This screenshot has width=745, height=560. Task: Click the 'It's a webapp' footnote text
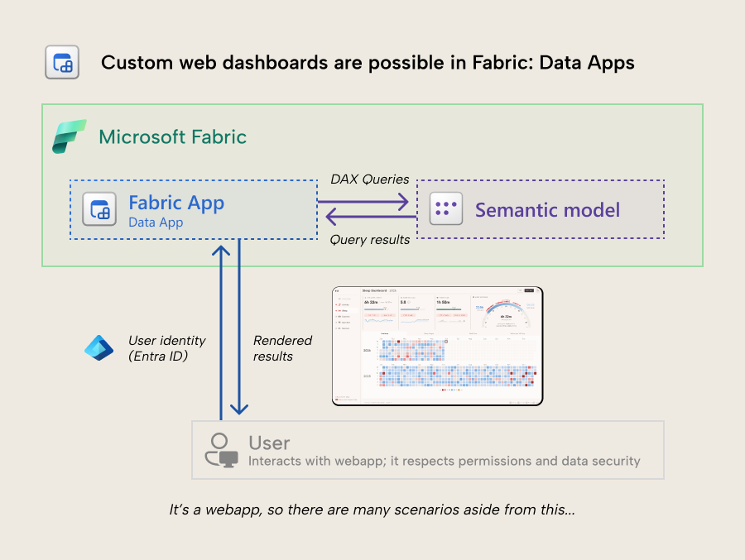coord(372,510)
